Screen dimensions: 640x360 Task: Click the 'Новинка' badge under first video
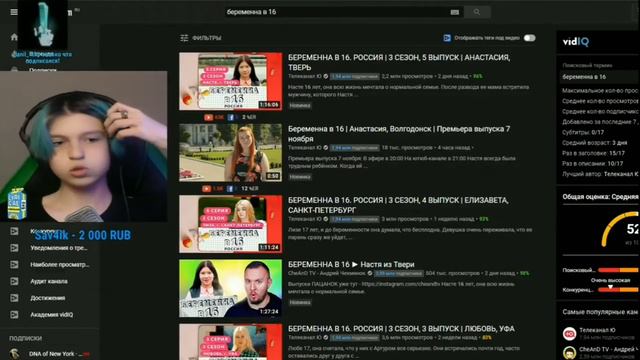300,106
